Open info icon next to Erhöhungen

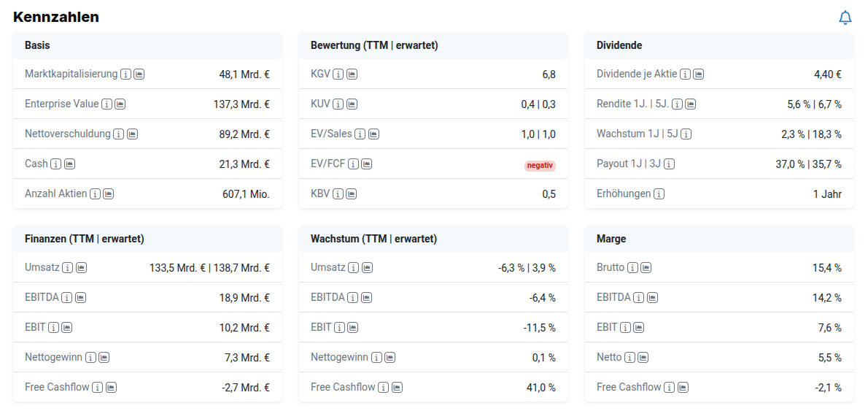(659, 193)
